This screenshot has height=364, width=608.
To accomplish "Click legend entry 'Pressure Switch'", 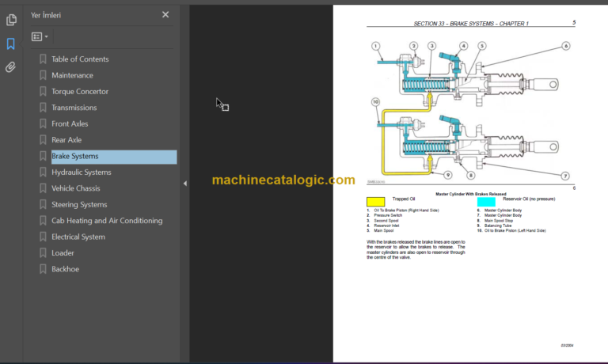I will click(388, 215).
